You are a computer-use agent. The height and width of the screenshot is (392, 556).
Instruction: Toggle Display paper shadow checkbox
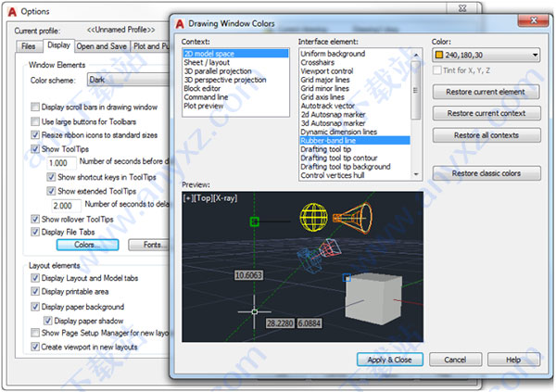point(47,321)
